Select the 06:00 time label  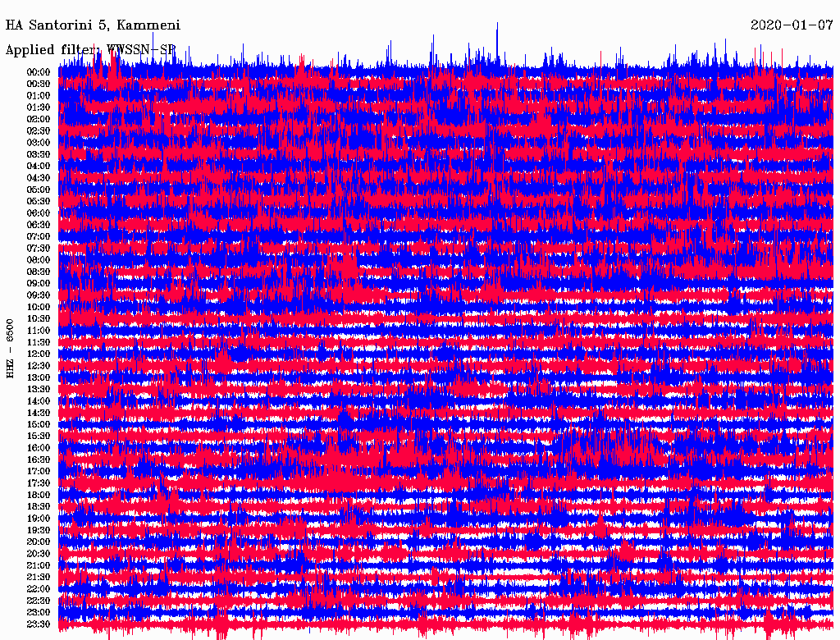click(x=39, y=213)
